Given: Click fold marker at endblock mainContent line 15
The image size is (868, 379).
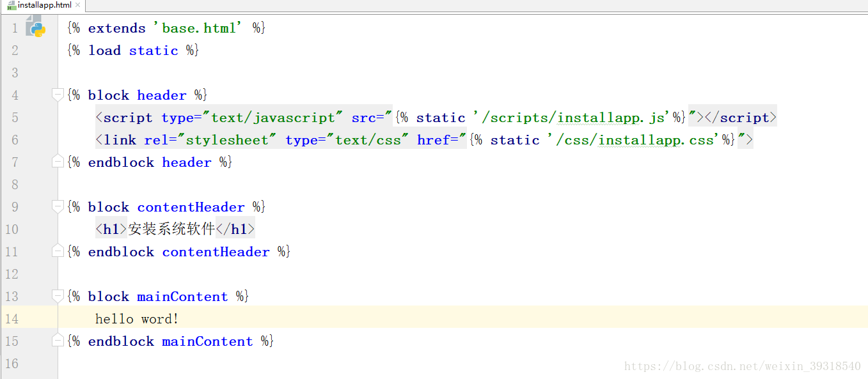Looking at the screenshot, I should (x=57, y=341).
